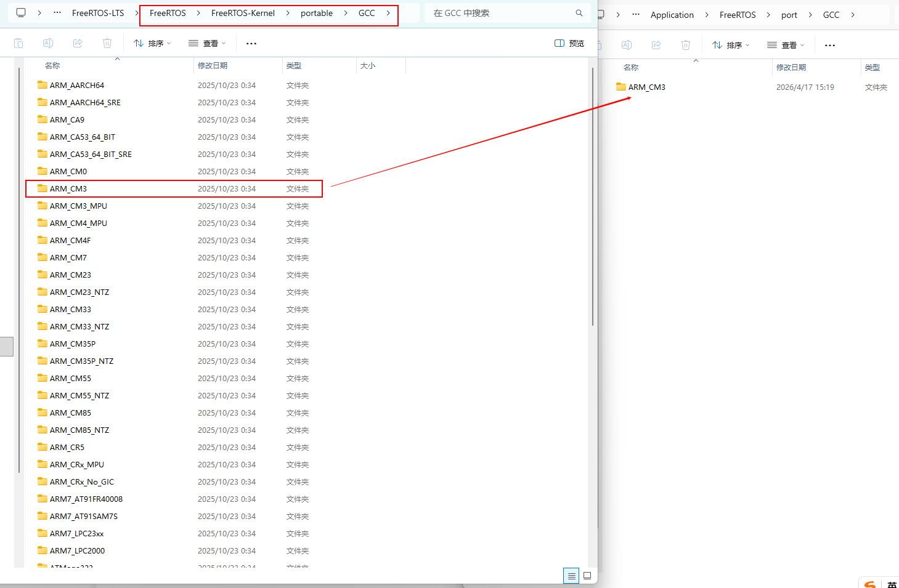Select ARM_CM3 folder in right window
The image size is (899, 588).
(647, 87)
